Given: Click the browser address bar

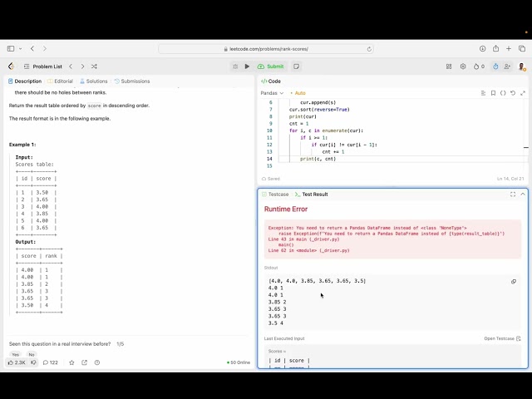Looking at the screenshot, I should click(266, 49).
